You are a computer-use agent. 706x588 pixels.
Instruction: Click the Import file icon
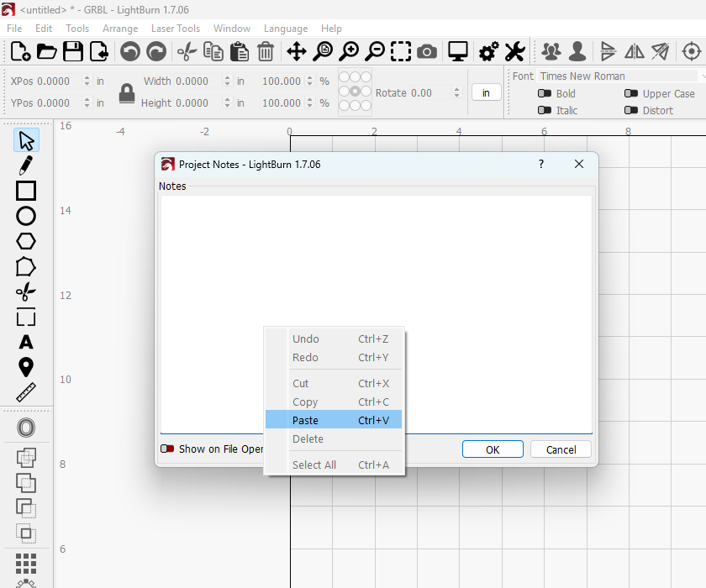(99, 51)
